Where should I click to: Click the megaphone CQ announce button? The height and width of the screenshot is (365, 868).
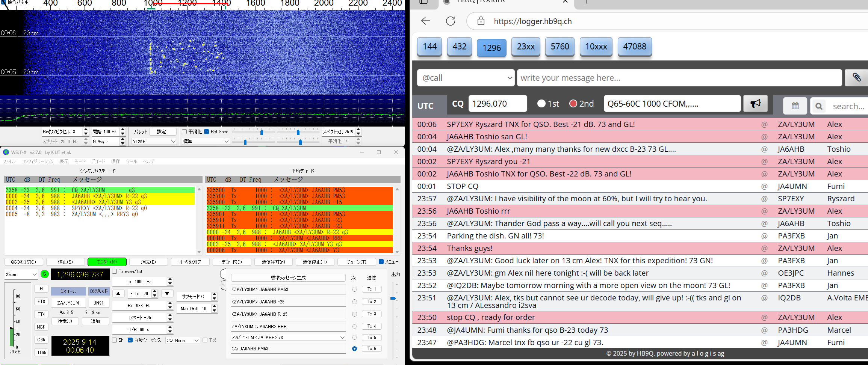click(x=755, y=104)
